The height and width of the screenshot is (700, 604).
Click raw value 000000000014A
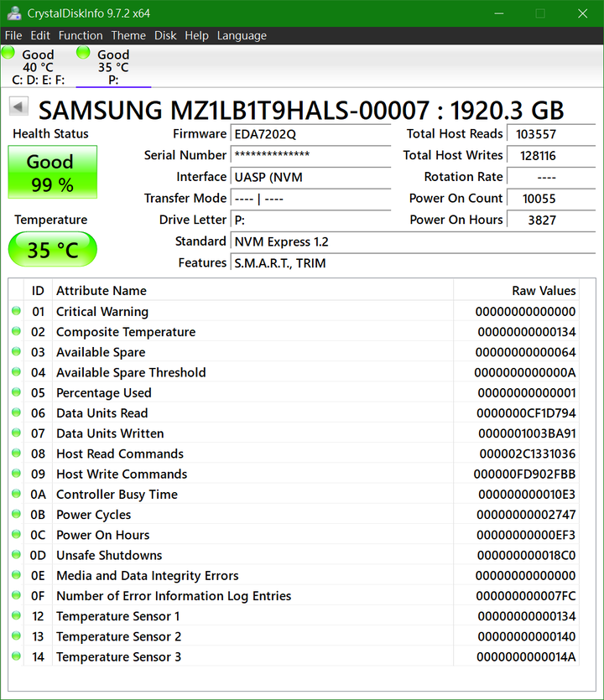526,657
